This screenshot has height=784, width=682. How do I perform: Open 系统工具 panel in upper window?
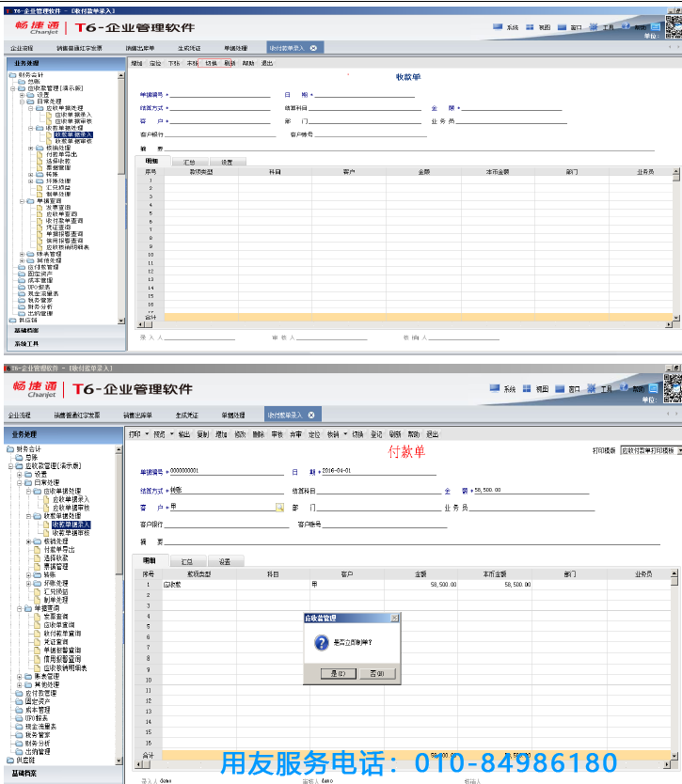26,344
